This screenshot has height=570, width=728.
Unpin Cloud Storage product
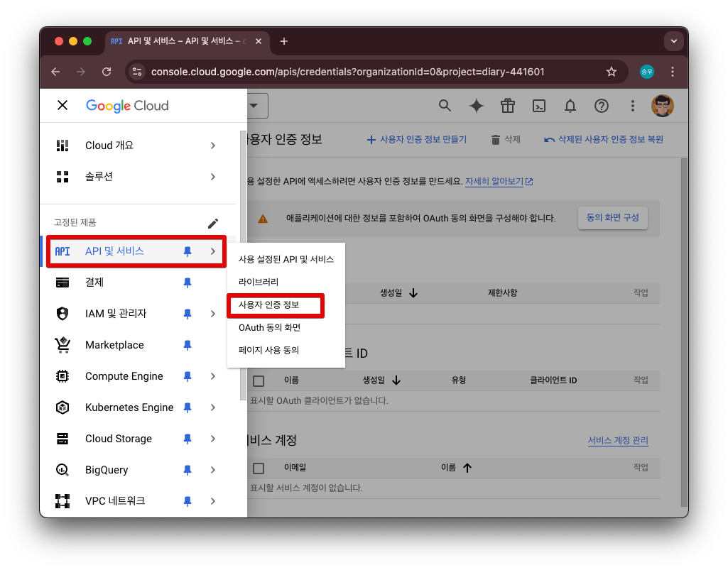(x=188, y=439)
